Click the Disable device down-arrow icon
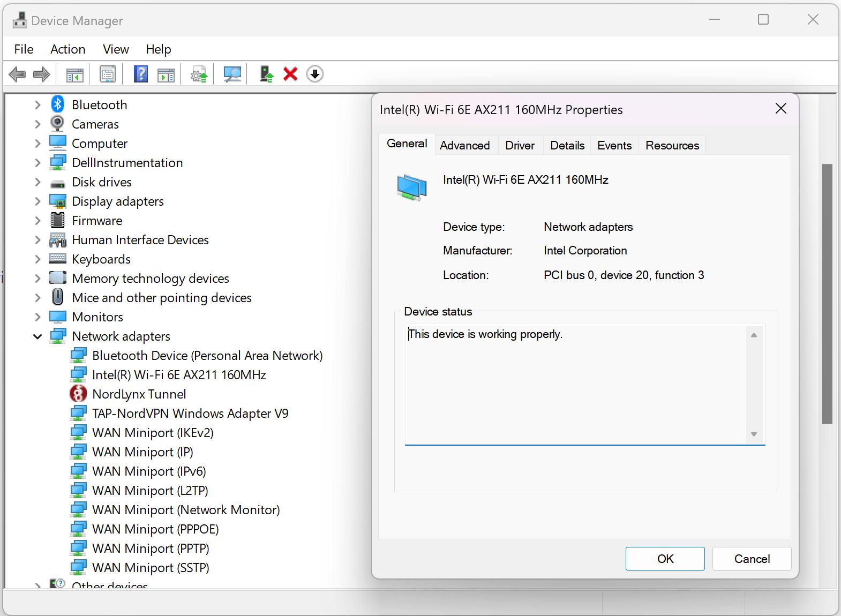Screen dimensions: 841x616 tap(315, 74)
